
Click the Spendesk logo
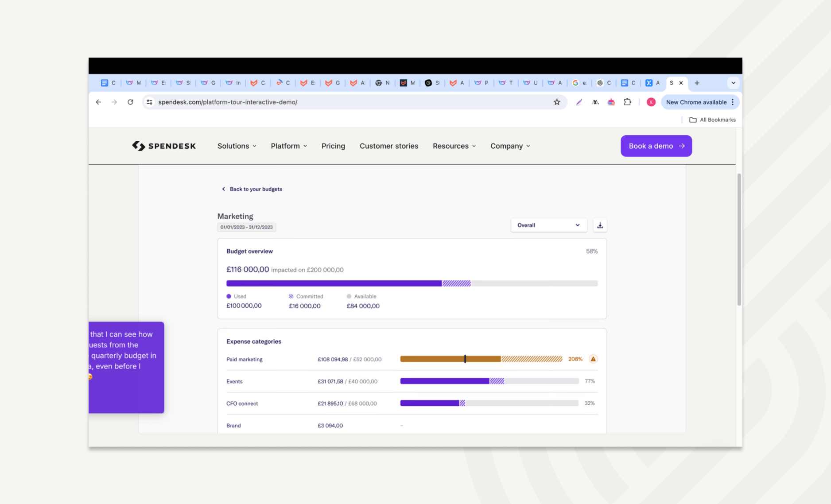(x=163, y=146)
